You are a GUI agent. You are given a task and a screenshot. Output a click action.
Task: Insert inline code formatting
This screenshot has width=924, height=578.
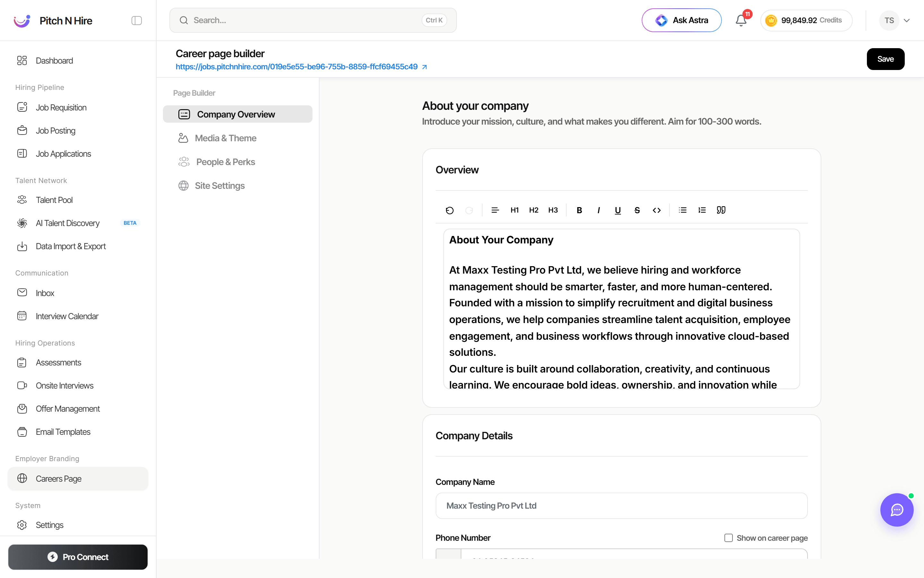coord(656,210)
